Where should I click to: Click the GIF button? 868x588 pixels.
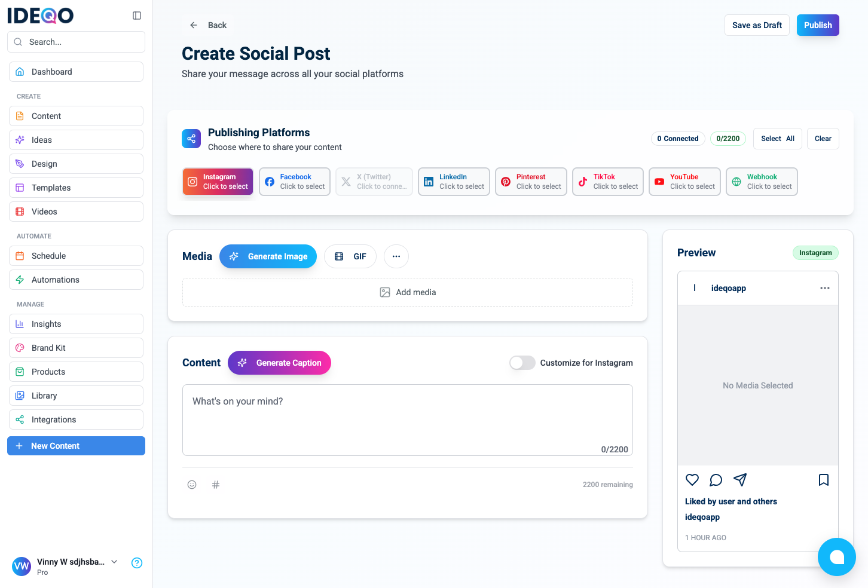click(x=350, y=256)
